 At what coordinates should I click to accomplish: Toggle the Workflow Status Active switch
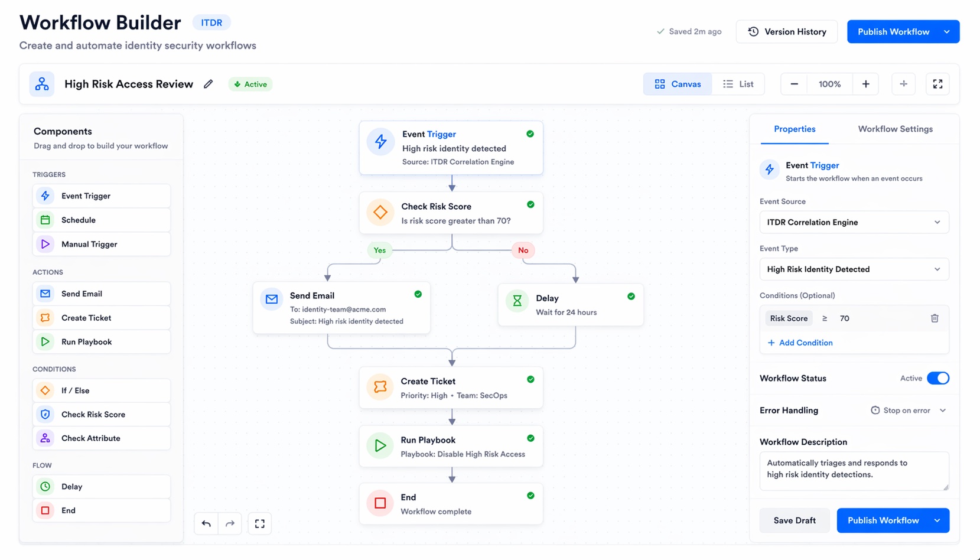pos(939,377)
